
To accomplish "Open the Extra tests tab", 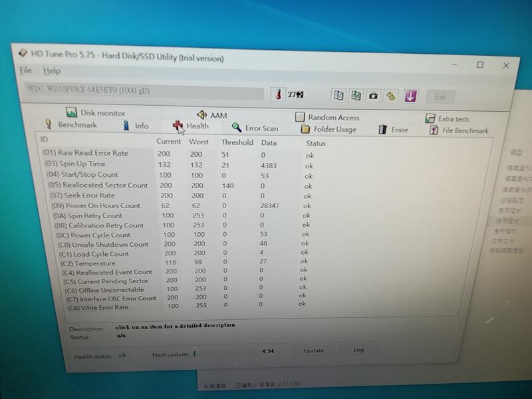I will 447,119.
